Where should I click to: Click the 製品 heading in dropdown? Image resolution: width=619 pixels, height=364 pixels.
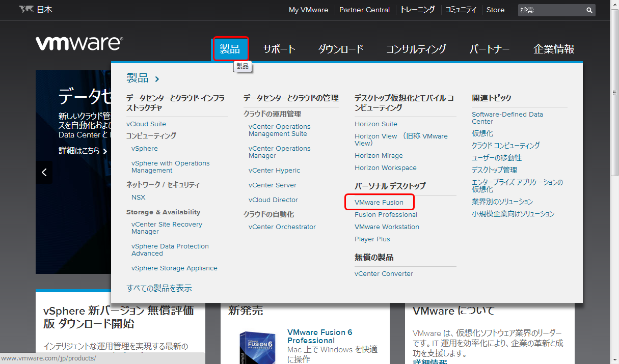click(138, 78)
